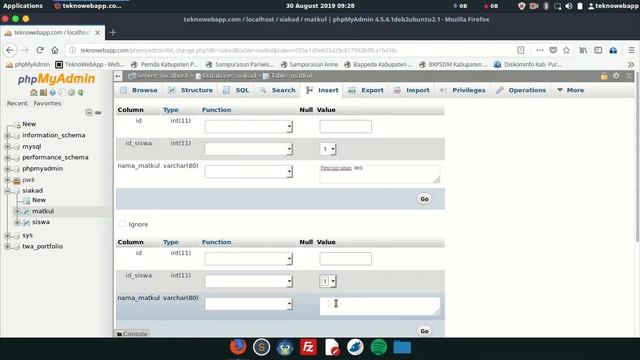The image size is (640, 360).
Task: Expand the information_schema database
Action: tap(7, 135)
